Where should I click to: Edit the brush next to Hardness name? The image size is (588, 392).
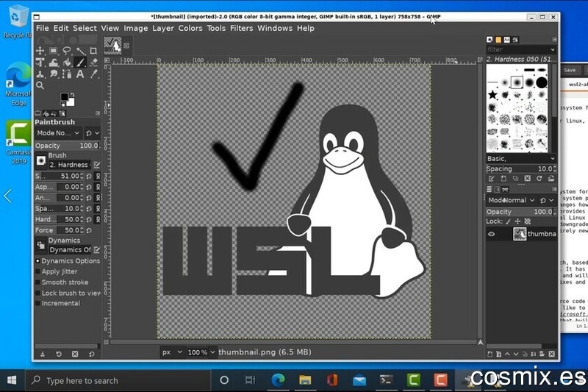tap(97, 165)
